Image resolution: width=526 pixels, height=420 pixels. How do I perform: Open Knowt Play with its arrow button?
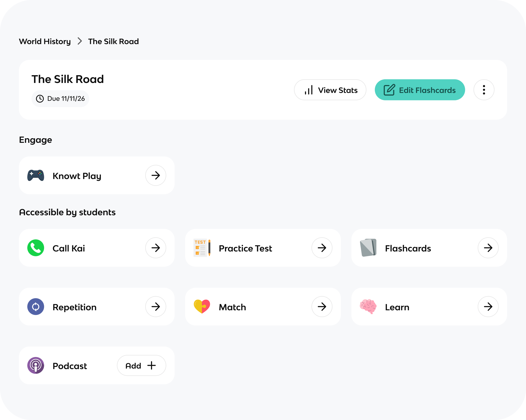coord(156,175)
